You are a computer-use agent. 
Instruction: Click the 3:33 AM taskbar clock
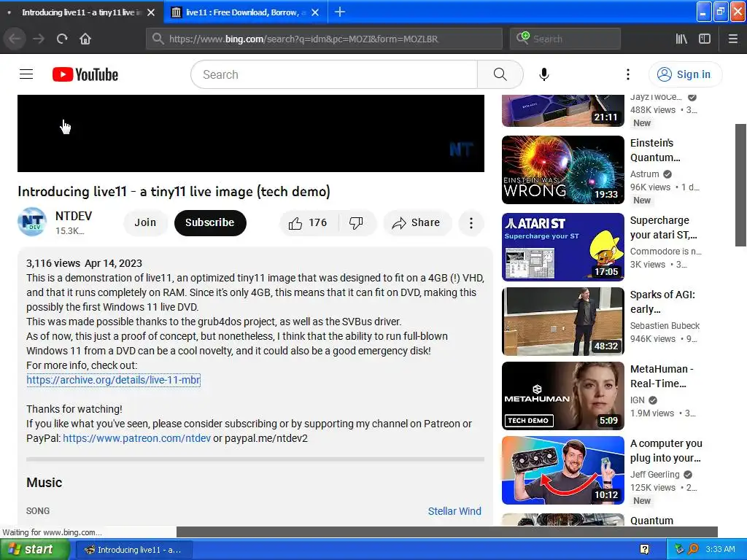point(720,550)
